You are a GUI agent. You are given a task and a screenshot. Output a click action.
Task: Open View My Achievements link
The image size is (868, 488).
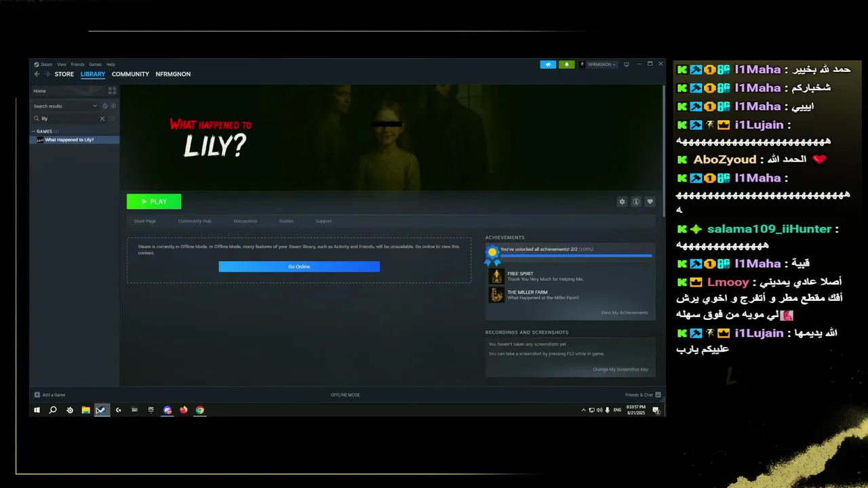click(624, 312)
